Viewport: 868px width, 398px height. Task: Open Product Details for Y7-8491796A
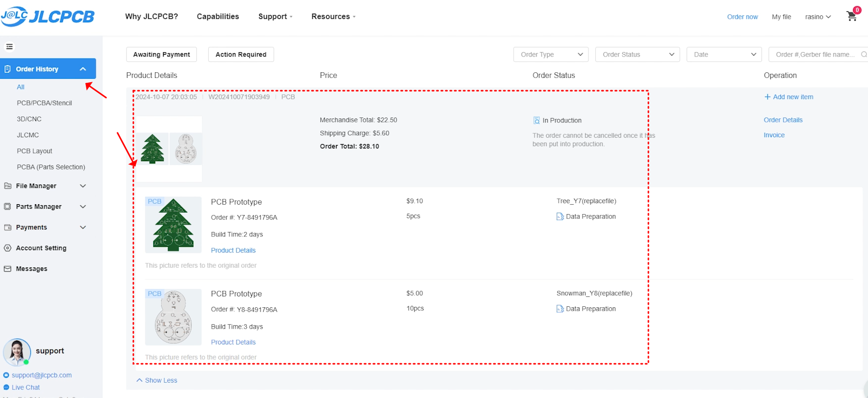click(233, 250)
